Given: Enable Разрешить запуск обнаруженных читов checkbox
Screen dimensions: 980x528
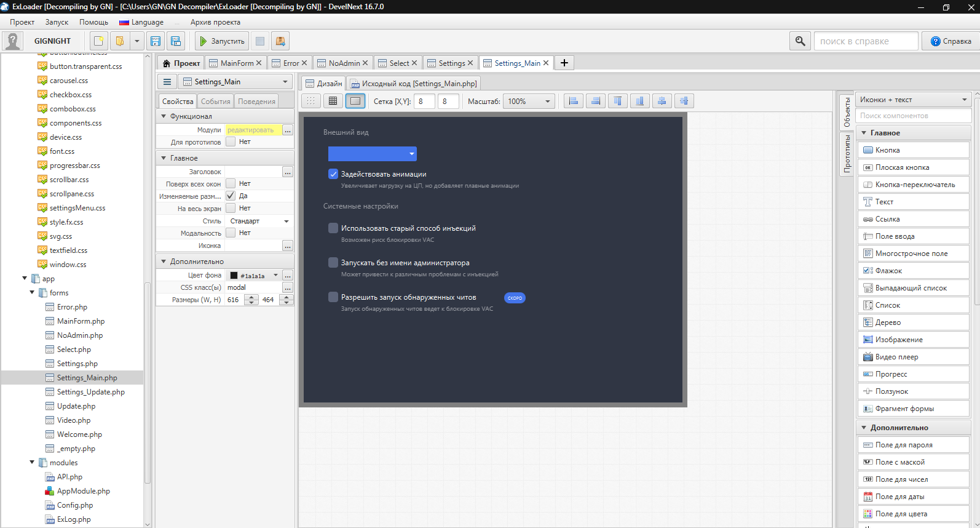Looking at the screenshot, I should tap(333, 297).
